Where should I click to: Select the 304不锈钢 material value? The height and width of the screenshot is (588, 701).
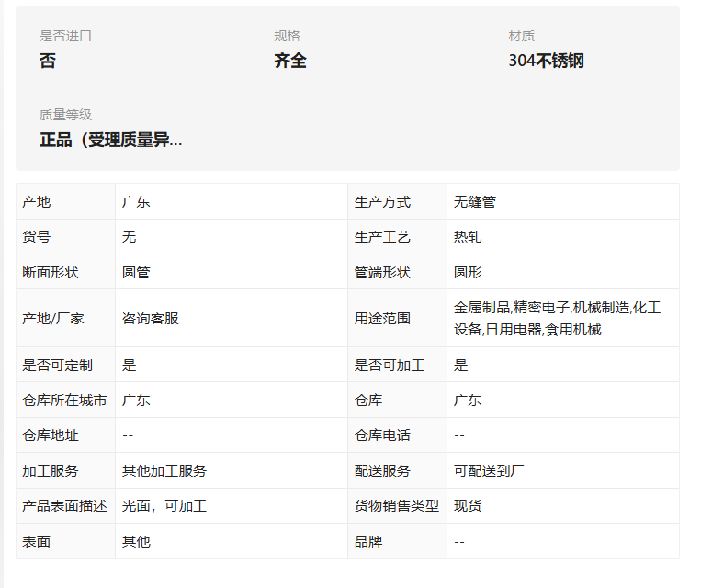(546, 61)
